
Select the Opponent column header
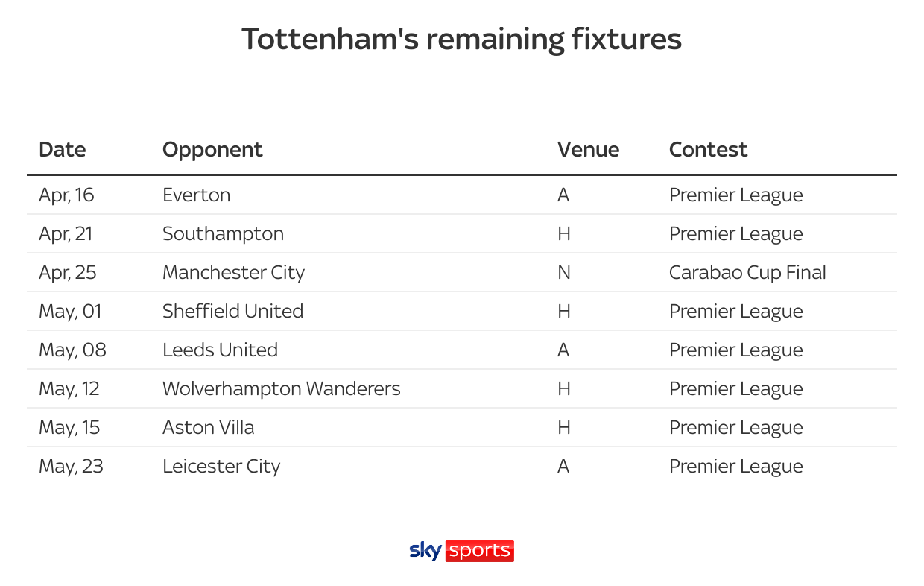tap(212, 150)
